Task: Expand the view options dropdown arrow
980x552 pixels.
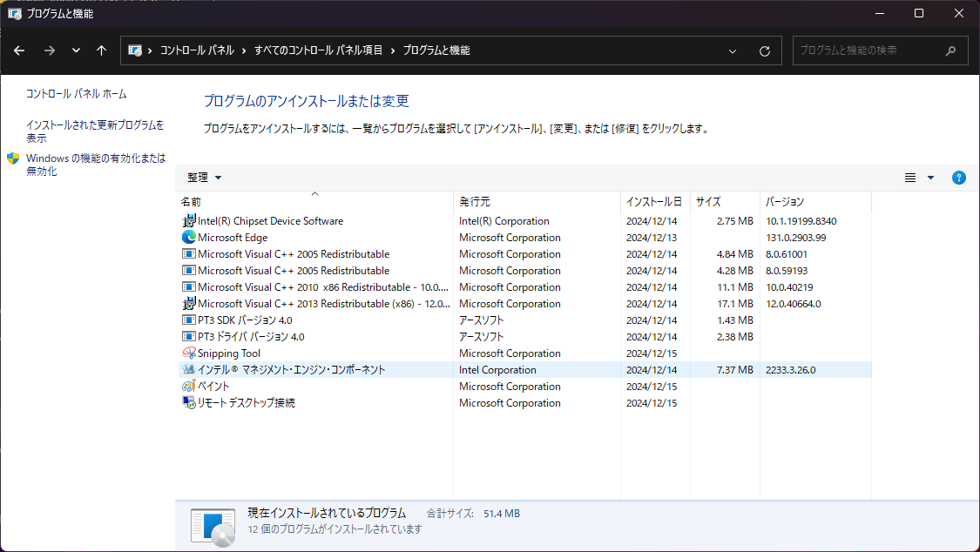Action: (930, 178)
